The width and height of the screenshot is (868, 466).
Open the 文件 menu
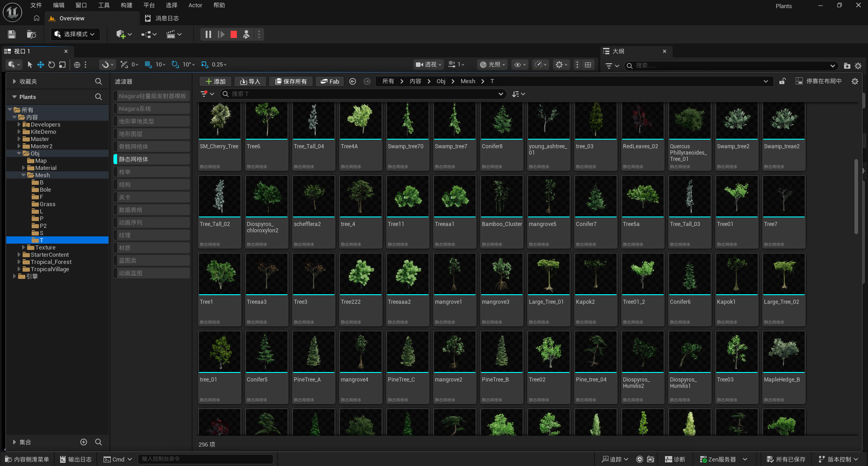(36, 5)
